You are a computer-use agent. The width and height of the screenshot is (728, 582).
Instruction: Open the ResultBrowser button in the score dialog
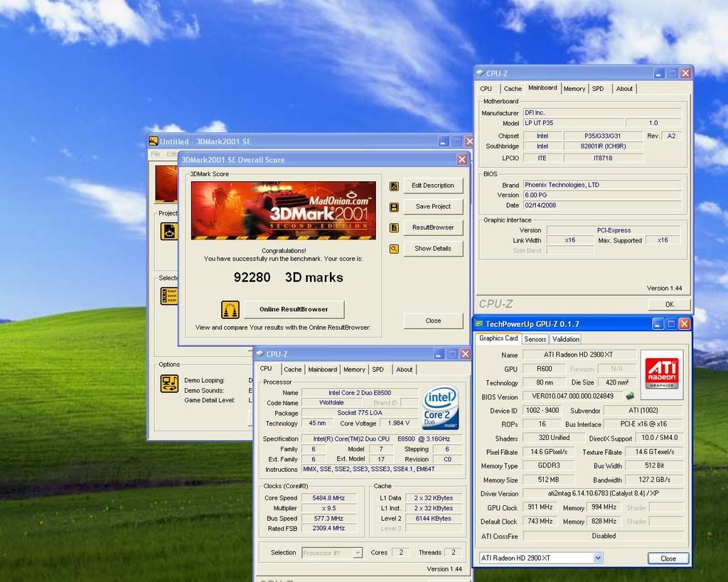point(433,227)
